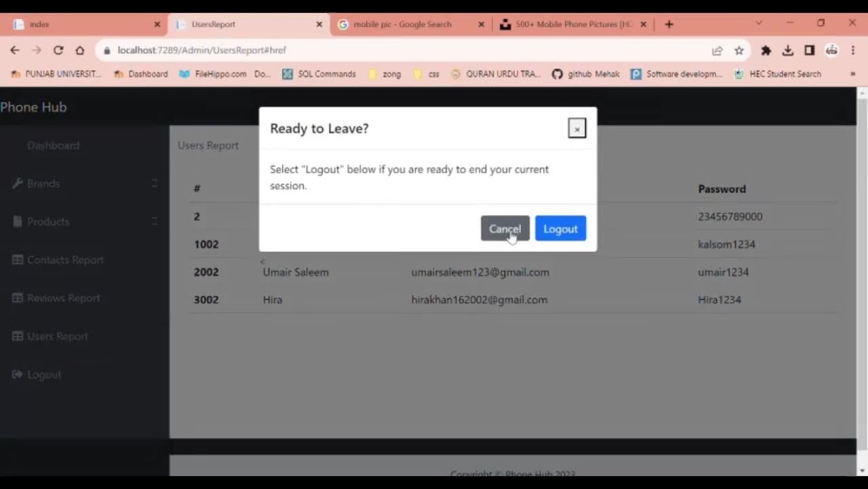Click the Reviews Report table icon
Viewport: 868px width, 489px height.
17,298
